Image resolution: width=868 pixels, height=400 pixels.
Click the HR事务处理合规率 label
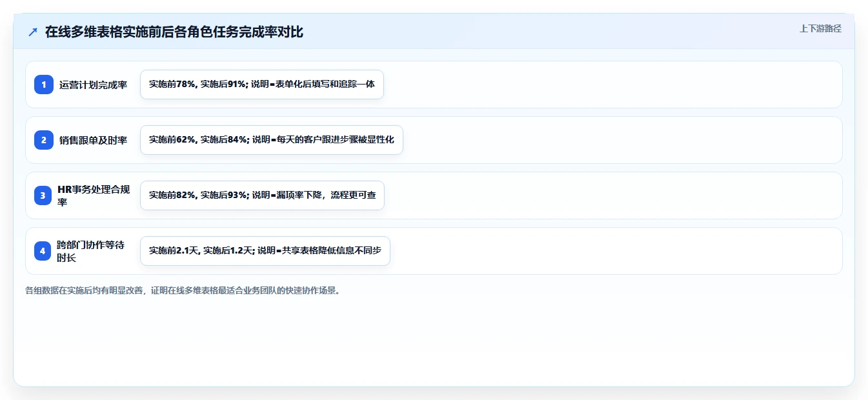tap(94, 195)
